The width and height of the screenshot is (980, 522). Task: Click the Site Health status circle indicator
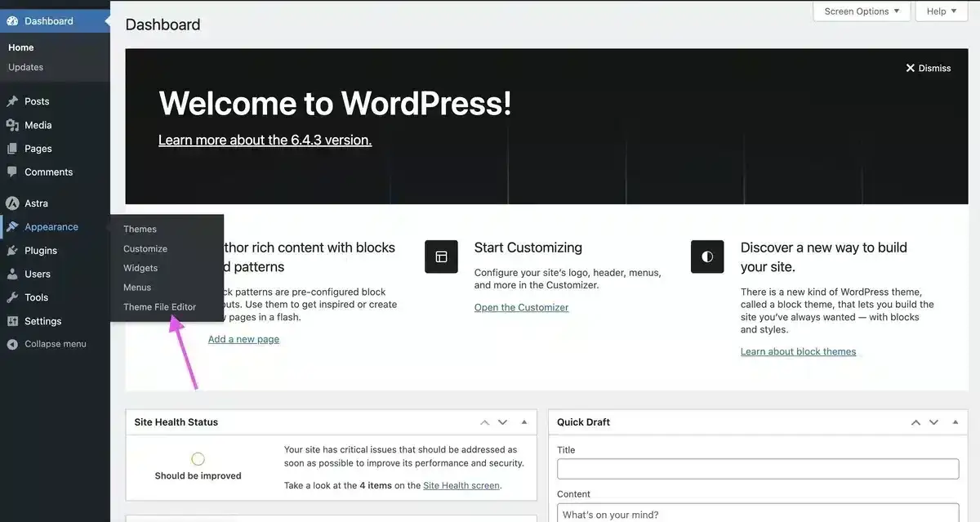[x=198, y=459]
